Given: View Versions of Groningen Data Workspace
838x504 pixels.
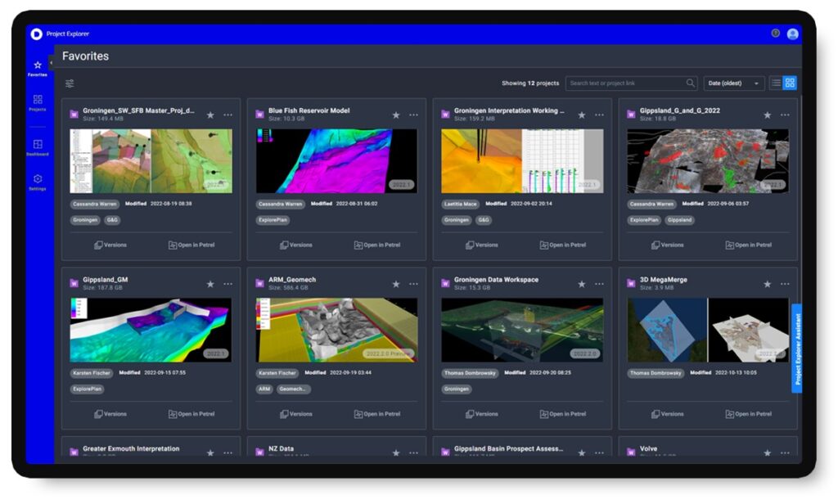Looking at the screenshot, I should tap(481, 413).
